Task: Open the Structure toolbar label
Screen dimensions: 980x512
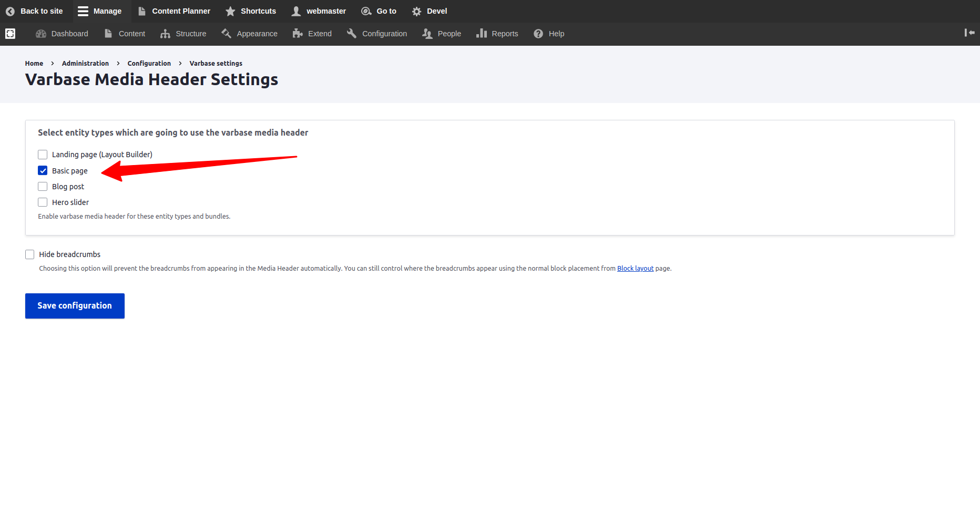Action: [x=191, y=34]
